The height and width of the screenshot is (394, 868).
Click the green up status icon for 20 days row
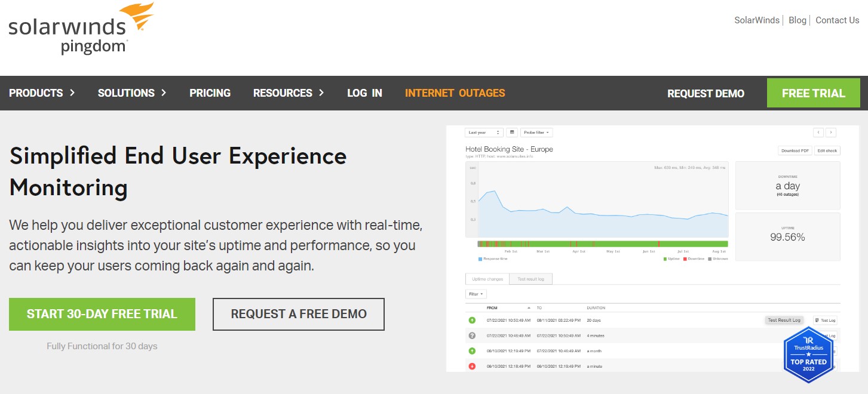[472, 321]
